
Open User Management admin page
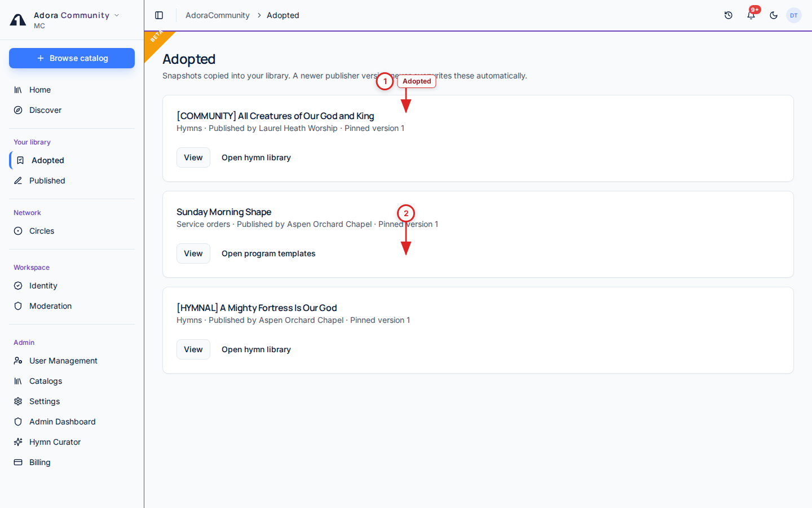72,361
